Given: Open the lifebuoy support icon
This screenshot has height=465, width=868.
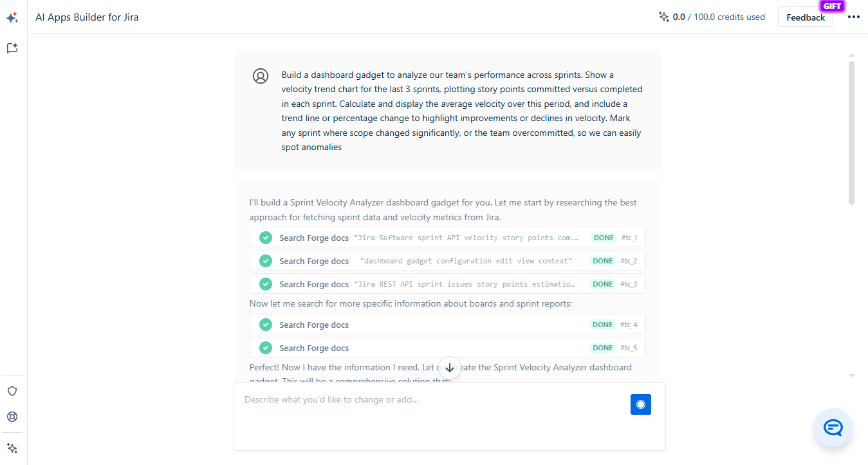Looking at the screenshot, I should 12,417.
